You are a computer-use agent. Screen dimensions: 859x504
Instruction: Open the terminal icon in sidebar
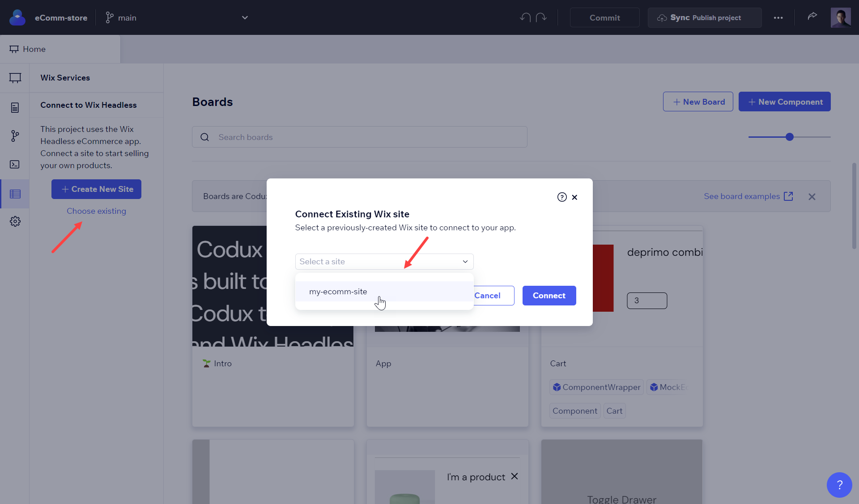pos(15,165)
